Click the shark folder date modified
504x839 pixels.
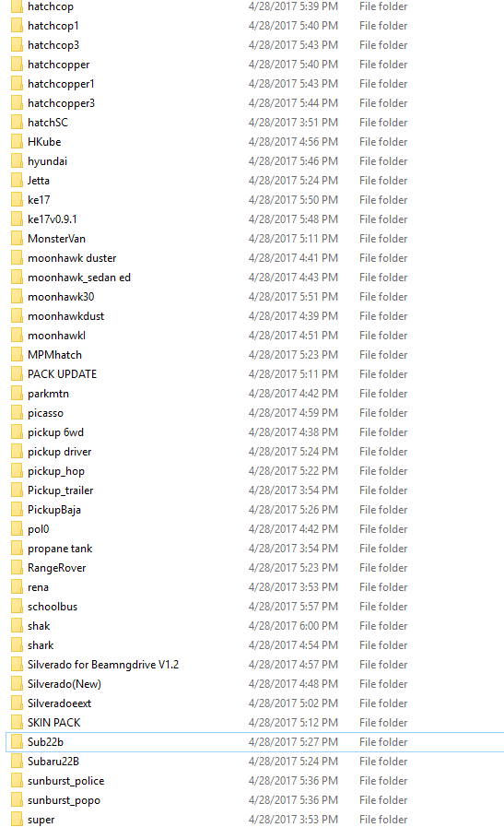(293, 645)
